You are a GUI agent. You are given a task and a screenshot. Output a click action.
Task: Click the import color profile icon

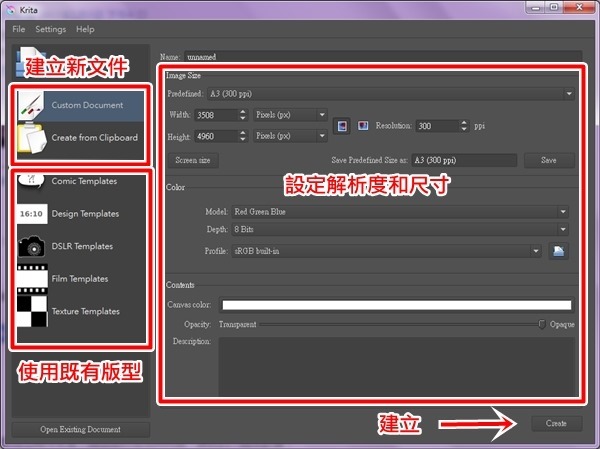[x=560, y=251]
